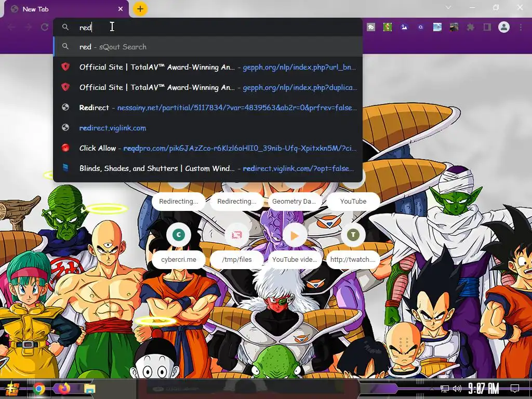The image size is (532, 399).
Task: Expand the tab search chevron in title bar
Action: tap(448, 7)
